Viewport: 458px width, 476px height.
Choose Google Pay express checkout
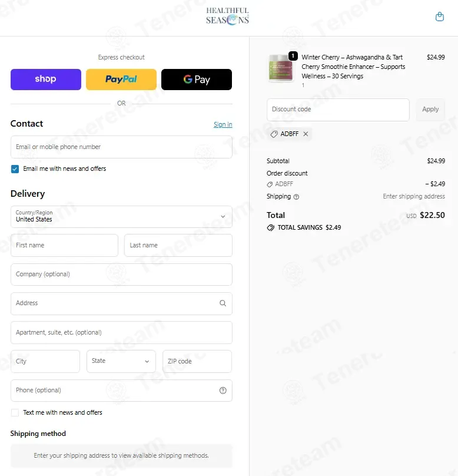pyautogui.click(x=197, y=79)
